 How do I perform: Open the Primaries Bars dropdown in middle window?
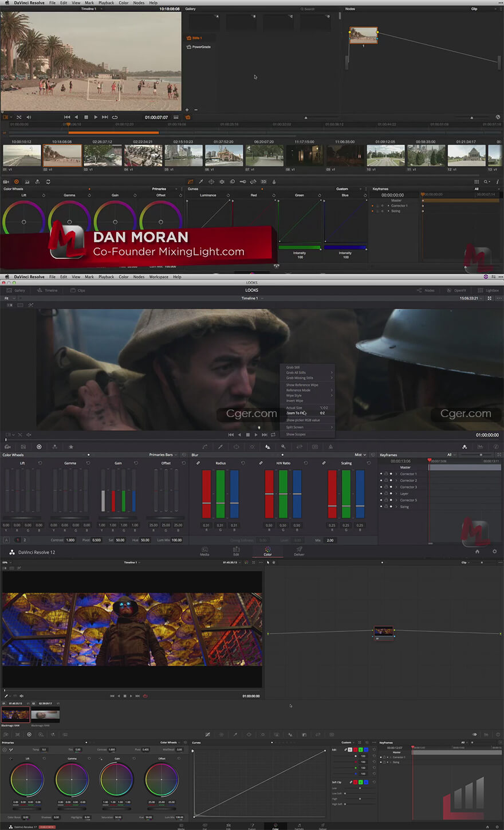[x=163, y=455]
